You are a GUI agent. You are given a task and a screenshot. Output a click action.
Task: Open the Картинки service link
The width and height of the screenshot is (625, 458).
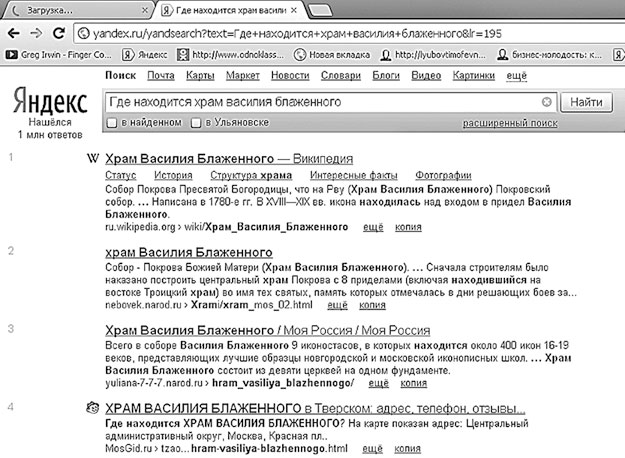point(474,76)
